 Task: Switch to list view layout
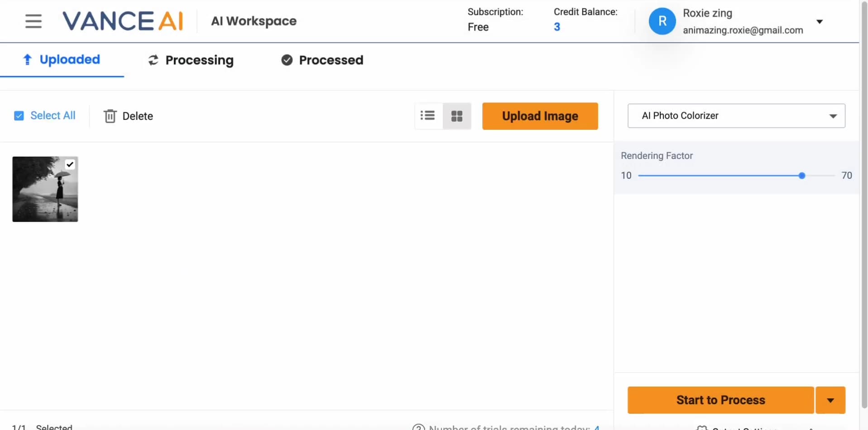pyautogui.click(x=428, y=116)
